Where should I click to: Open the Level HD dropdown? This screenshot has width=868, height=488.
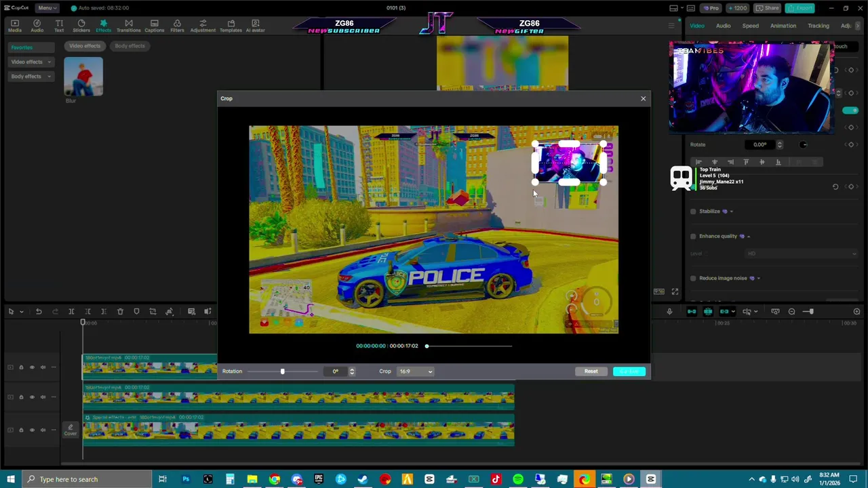(x=802, y=253)
